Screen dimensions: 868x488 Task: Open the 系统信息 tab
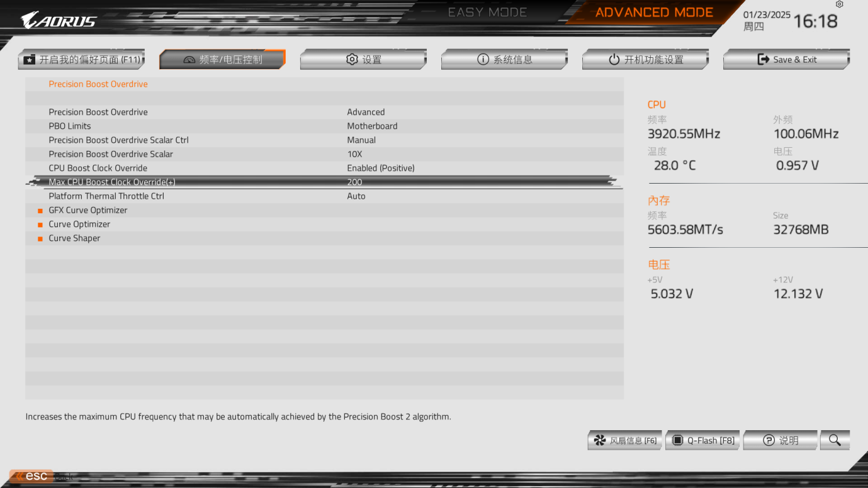[504, 60]
